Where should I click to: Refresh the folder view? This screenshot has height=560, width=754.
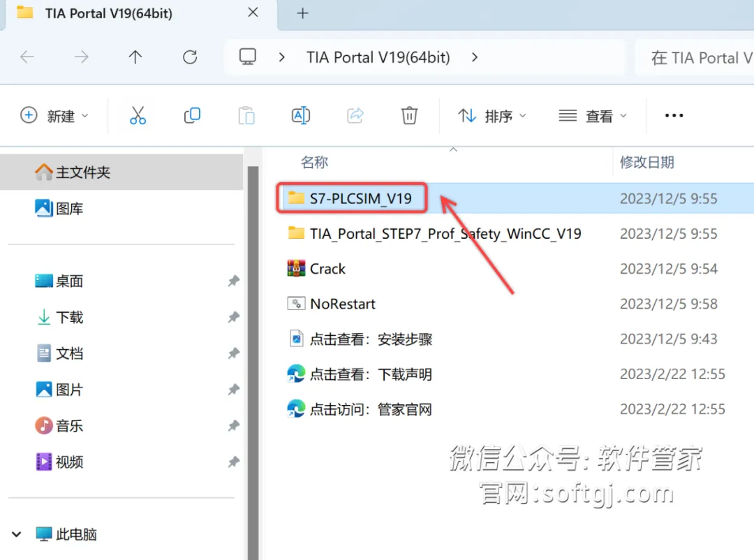(190, 57)
